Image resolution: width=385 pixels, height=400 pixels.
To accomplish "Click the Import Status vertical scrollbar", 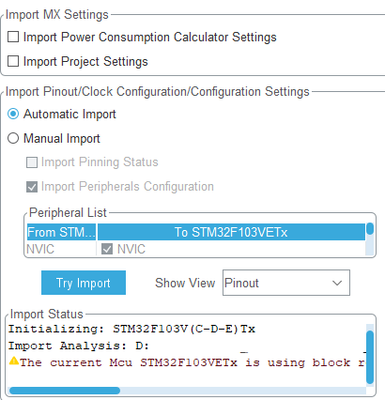I will [x=370, y=355].
